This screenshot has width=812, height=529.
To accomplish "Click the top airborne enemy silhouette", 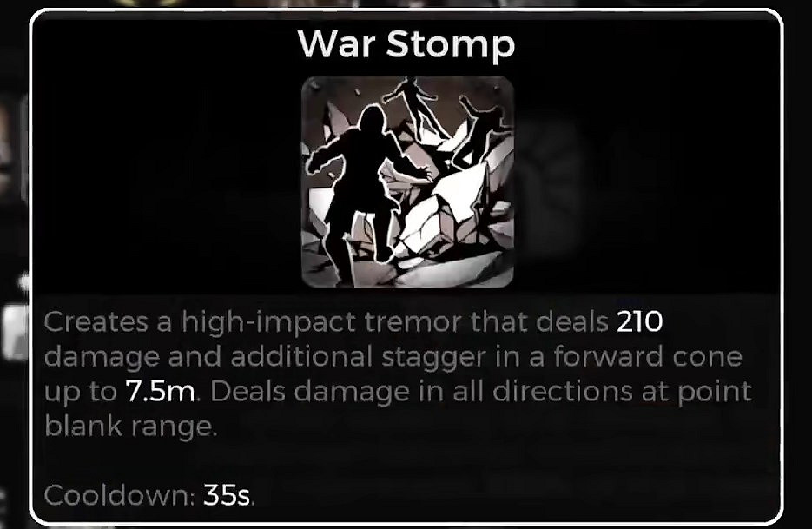I will point(413,103).
